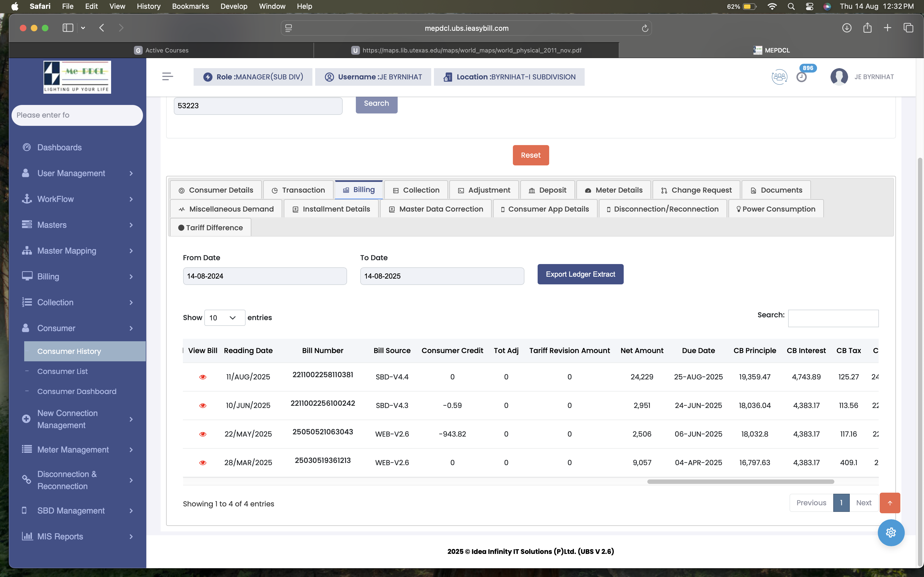Click the table's horizontal scrollbar
This screenshot has height=577, width=924.
pos(740,482)
